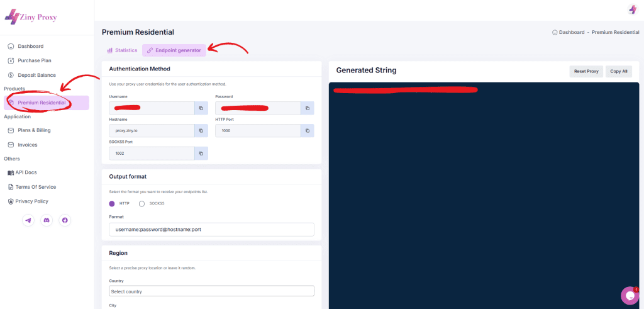Image resolution: width=644 pixels, height=309 pixels.
Task: Click the Output format heading
Action: tap(128, 176)
